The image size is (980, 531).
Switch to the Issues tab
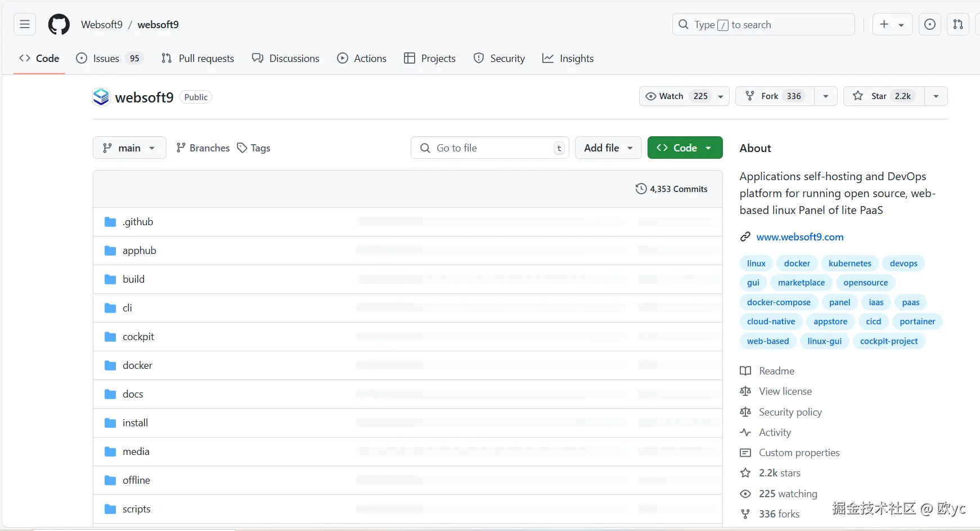click(x=110, y=59)
